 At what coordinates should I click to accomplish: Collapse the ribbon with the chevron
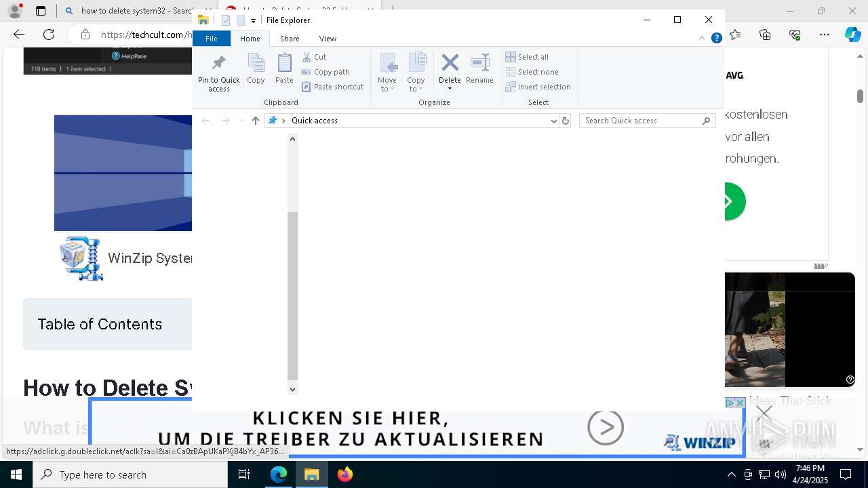point(701,39)
